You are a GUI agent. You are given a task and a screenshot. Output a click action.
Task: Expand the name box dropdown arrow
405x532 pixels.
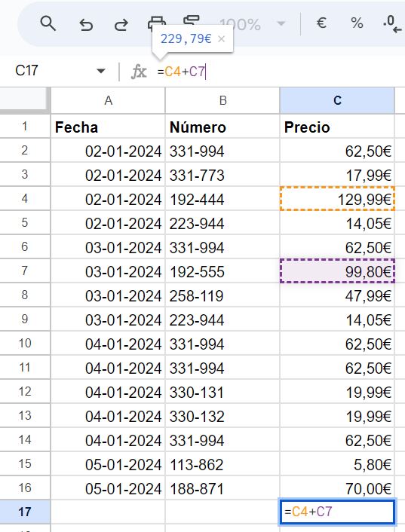point(100,72)
